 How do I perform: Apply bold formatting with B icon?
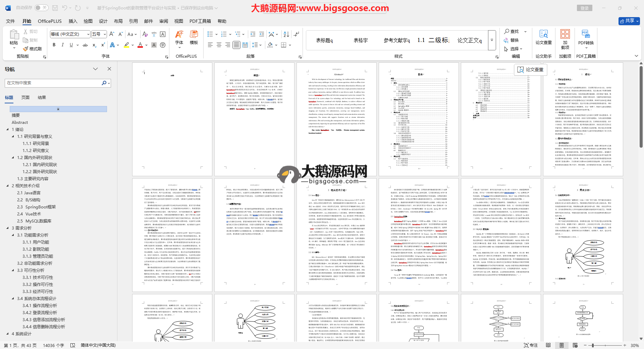point(54,45)
